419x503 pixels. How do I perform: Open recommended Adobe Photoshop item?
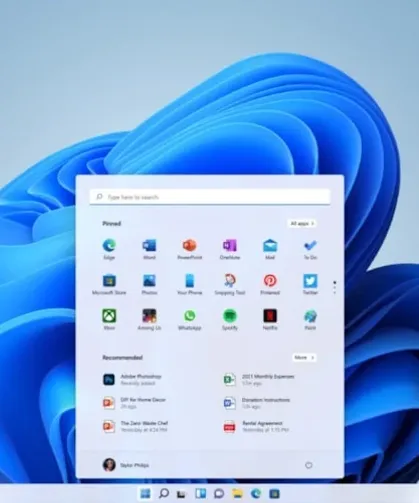point(133,380)
